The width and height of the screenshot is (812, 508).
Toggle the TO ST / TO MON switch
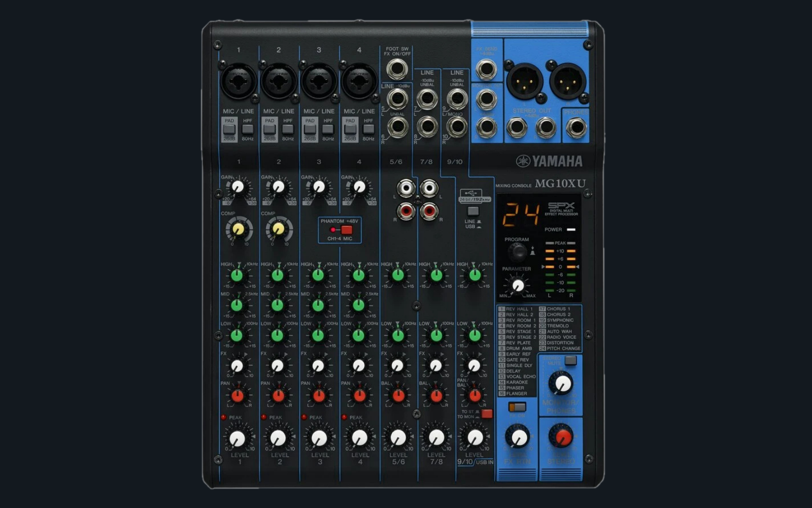487,414
